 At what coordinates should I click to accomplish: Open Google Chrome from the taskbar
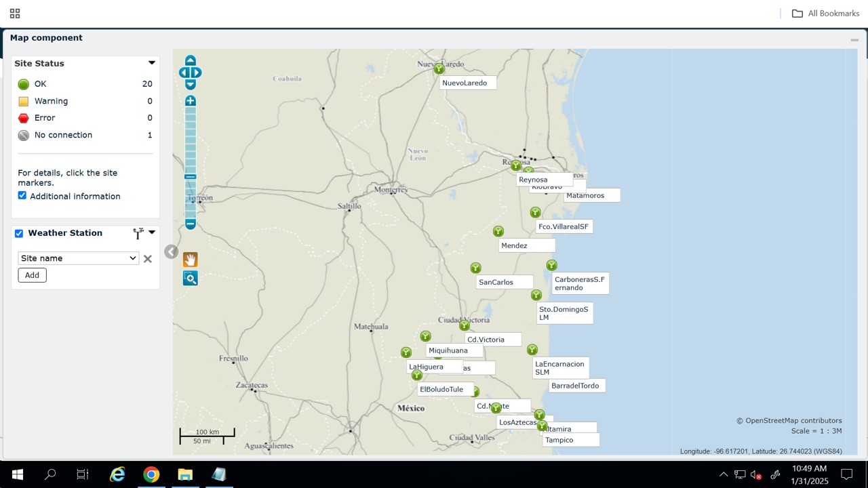(151, 474)
